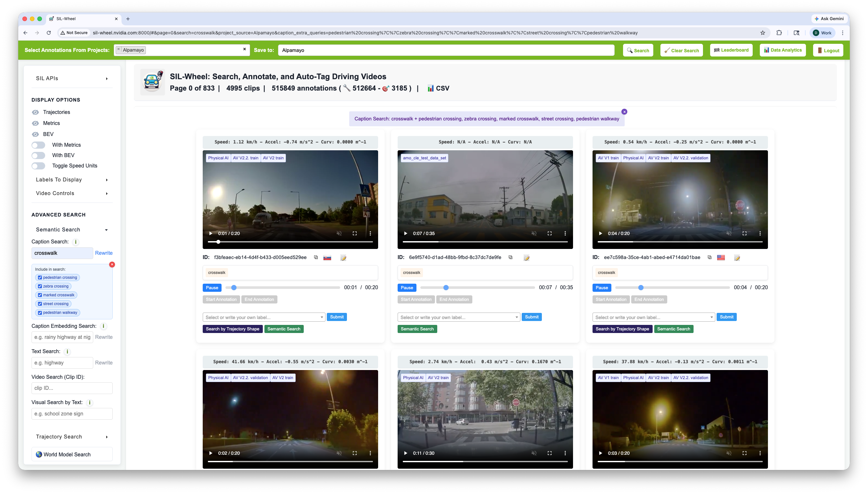868x494 pixels.
Task: Adjust the 00:07 / 00:35 seek slider
Action: 477,288
